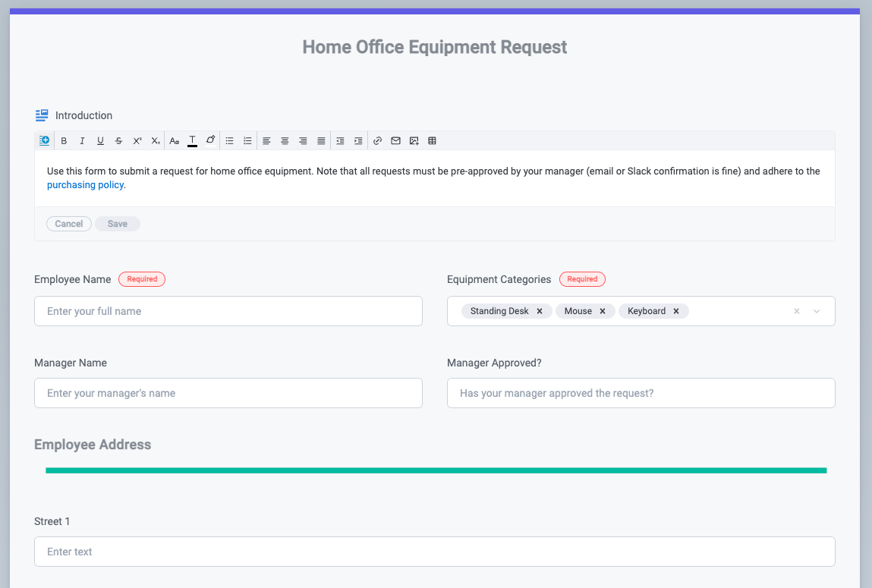Create a numbered list
Screen dimensions: 872x588
pos(247,140)
